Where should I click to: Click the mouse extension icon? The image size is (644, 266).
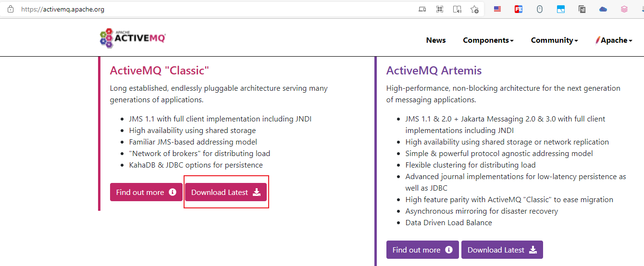pos(540,9)
